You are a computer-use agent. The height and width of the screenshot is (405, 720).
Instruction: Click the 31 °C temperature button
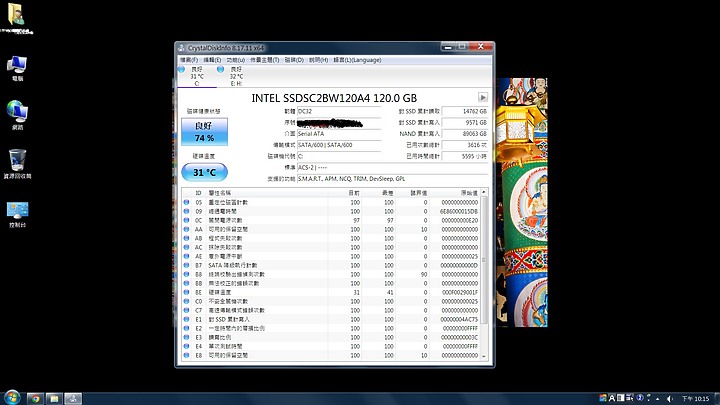pos(204,172)
